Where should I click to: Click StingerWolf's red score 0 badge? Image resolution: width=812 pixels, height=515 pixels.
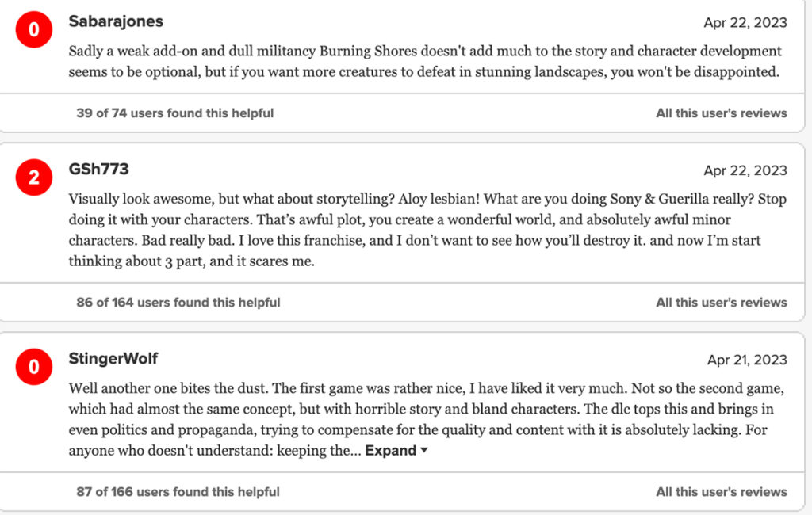(x=33, y=368)
